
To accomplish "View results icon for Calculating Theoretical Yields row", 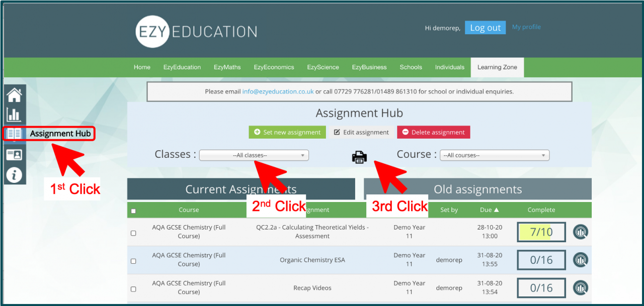I will [x=581, y=232].
